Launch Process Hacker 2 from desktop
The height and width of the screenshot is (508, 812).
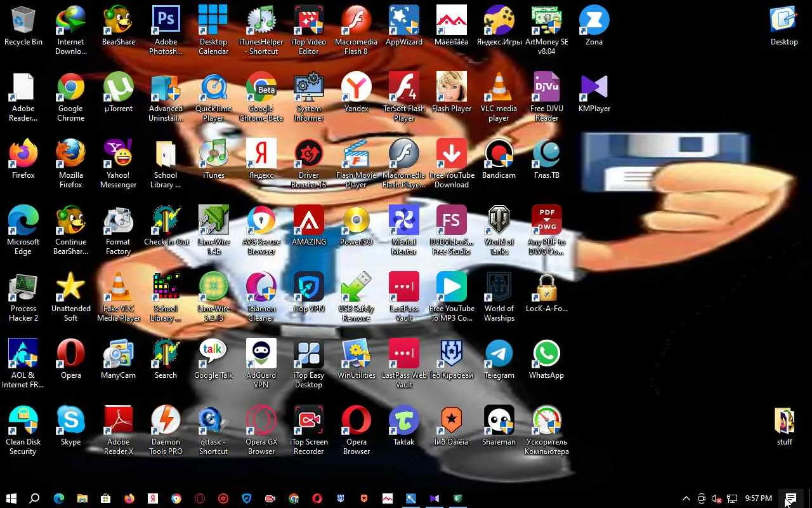pos(23,297)
